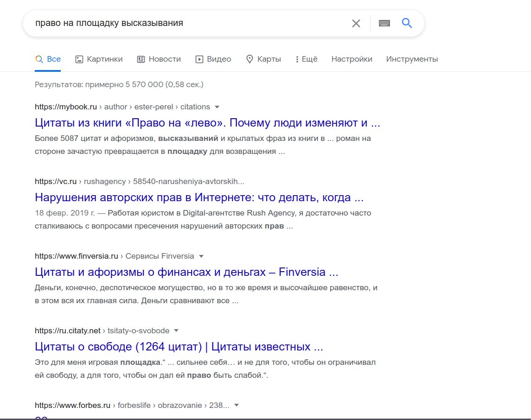Image resolution: width=531 pixels, height=420 pixels.
Task: Click the Новости newspaper icon
Action: 141,59
